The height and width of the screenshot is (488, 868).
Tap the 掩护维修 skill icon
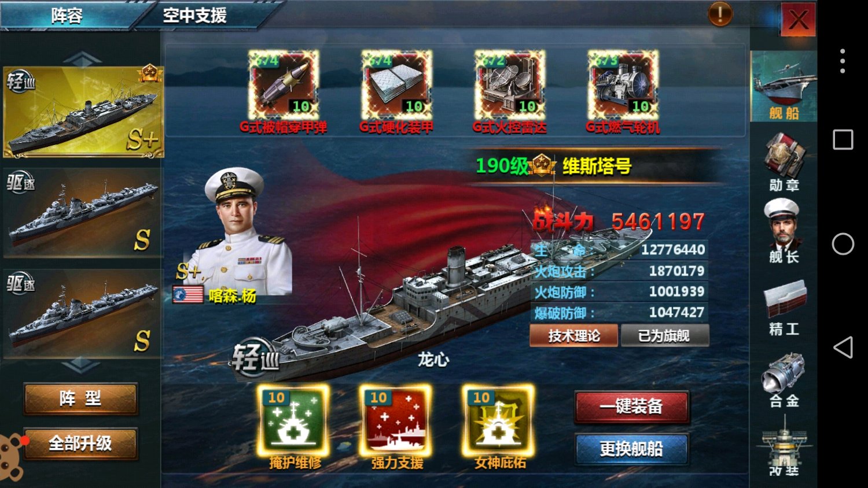click(x=293, y=420)
